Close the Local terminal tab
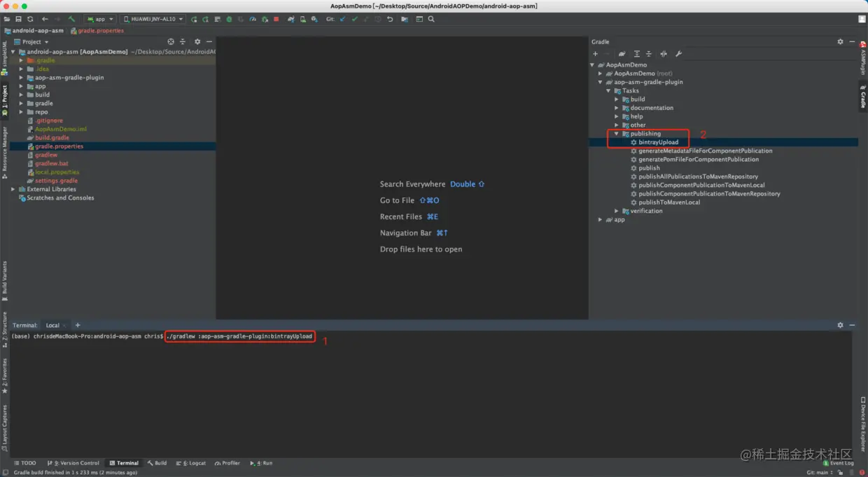This screenshot has height=477, width=868. 64,326
